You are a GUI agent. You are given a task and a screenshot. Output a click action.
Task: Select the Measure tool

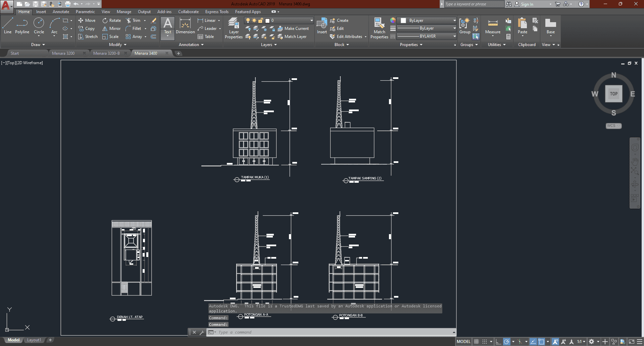(493, 26)
